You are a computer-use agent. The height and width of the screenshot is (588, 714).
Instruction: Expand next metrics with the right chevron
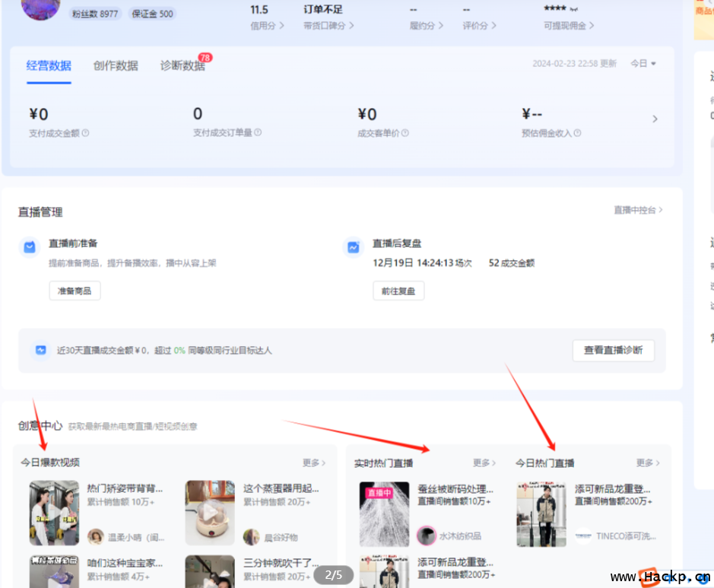655,119
